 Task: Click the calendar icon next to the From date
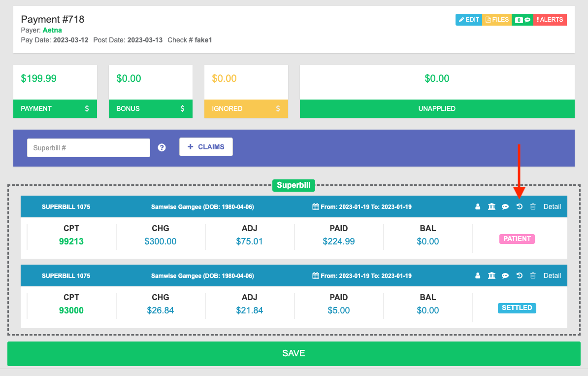315,206
